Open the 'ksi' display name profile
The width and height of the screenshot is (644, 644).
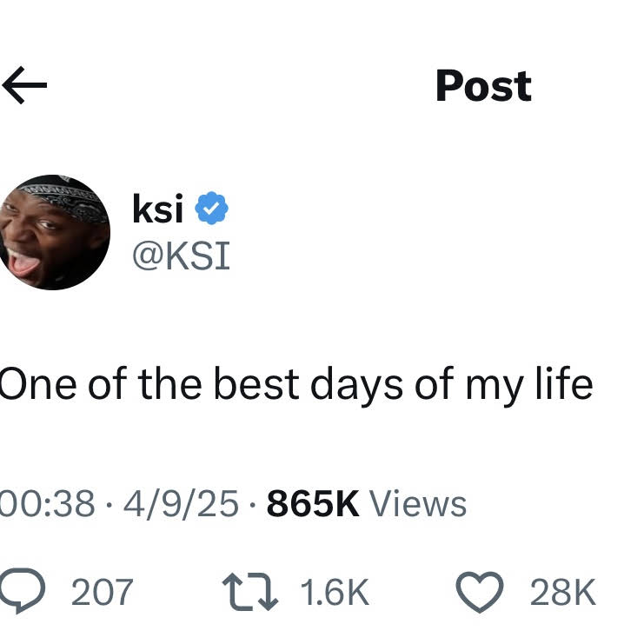156,209
